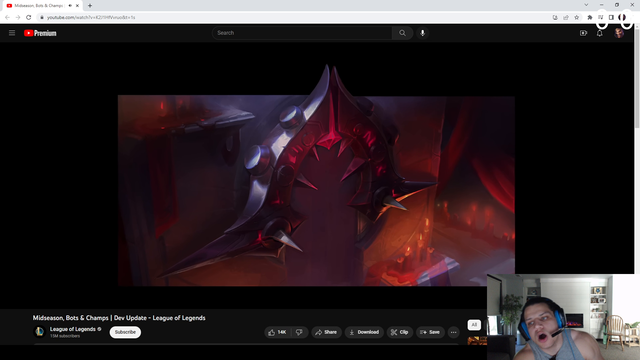
Task: Open the media control toolbar icon
Action: 600,17
